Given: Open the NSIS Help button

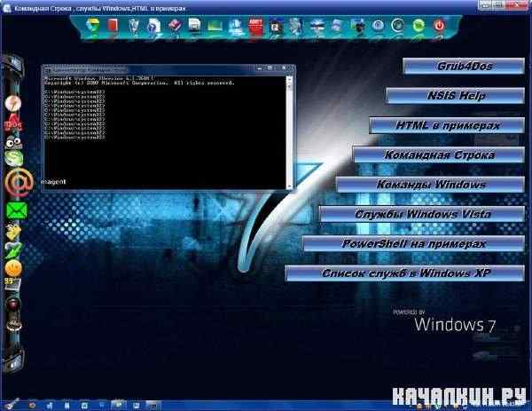Looking at the screenshot, I should click(456, 96).
